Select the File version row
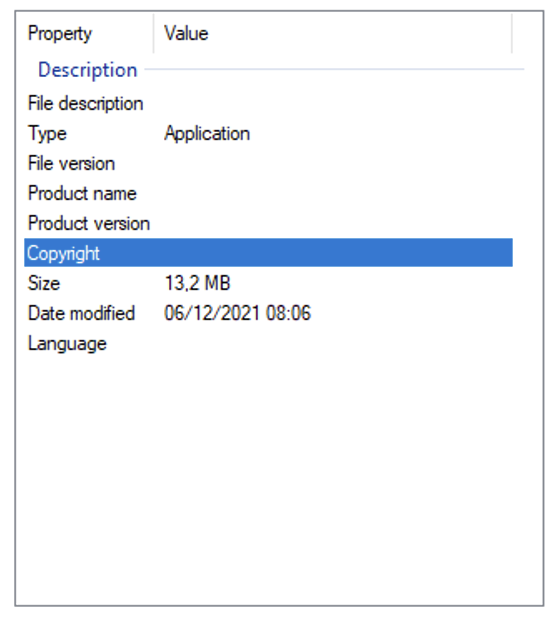 268,164
